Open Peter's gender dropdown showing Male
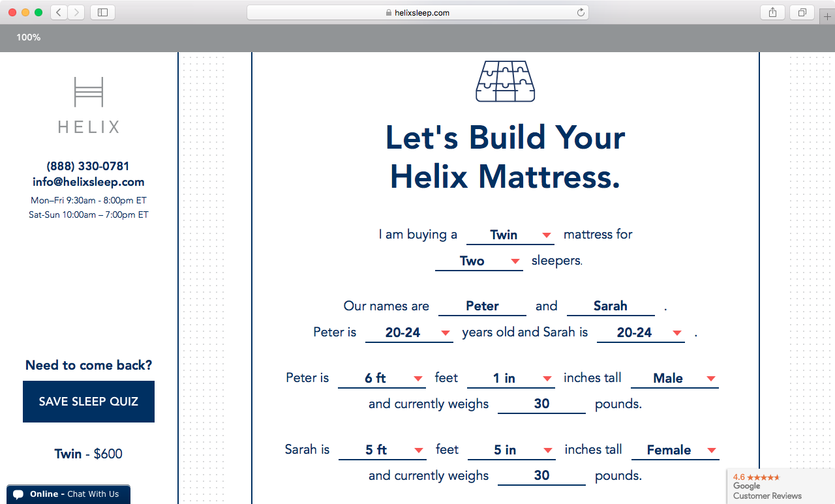Viewport: 835px width, 504px height. (x=675, y=379)
